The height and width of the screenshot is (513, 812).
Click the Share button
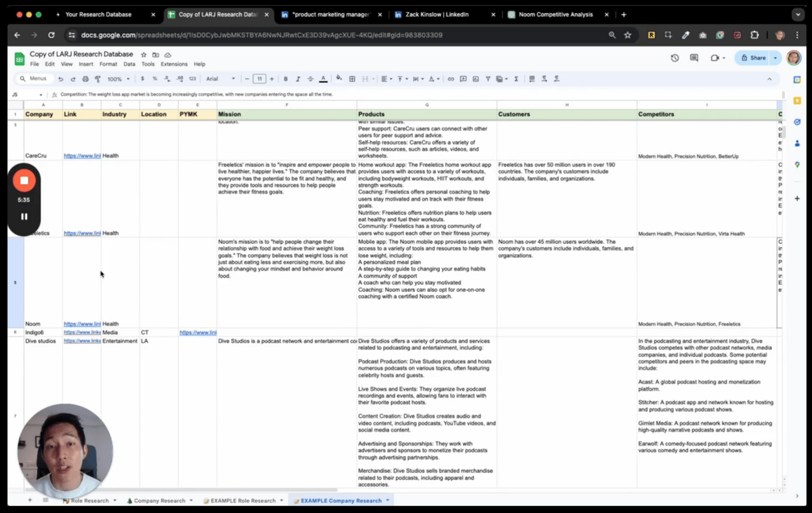(x=753, y=58)
